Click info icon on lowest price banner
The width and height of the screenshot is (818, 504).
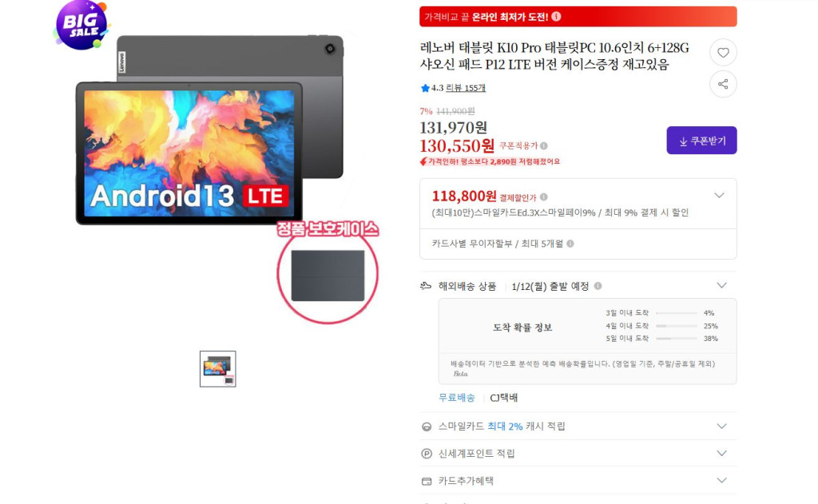point(557,17)
